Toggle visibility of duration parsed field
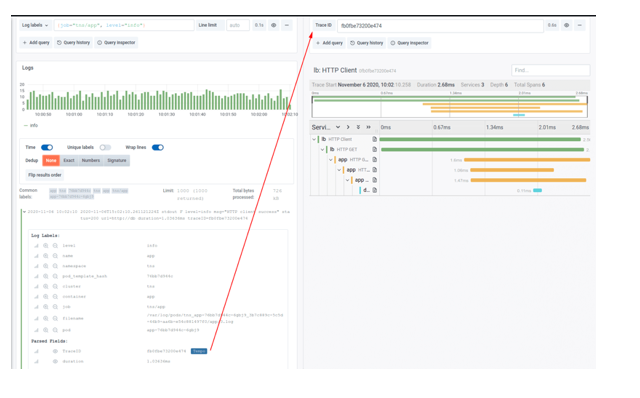Viewport: 640px width, 398px height. 55,362
